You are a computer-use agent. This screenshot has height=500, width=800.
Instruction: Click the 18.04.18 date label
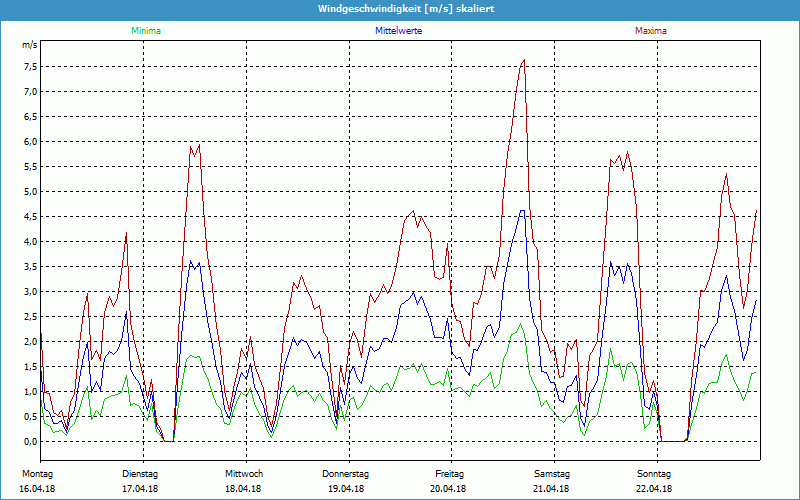(x=243, y=489)
